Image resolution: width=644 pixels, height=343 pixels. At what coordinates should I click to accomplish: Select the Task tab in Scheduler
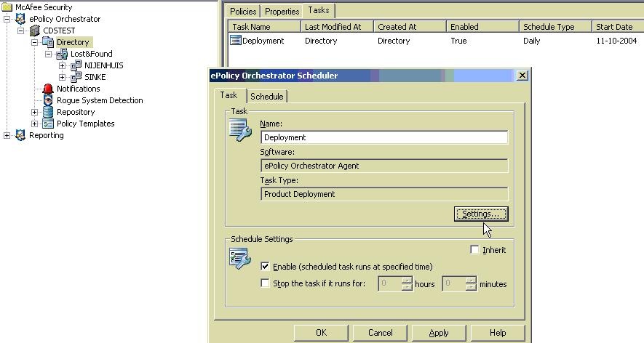click(228, 95)
